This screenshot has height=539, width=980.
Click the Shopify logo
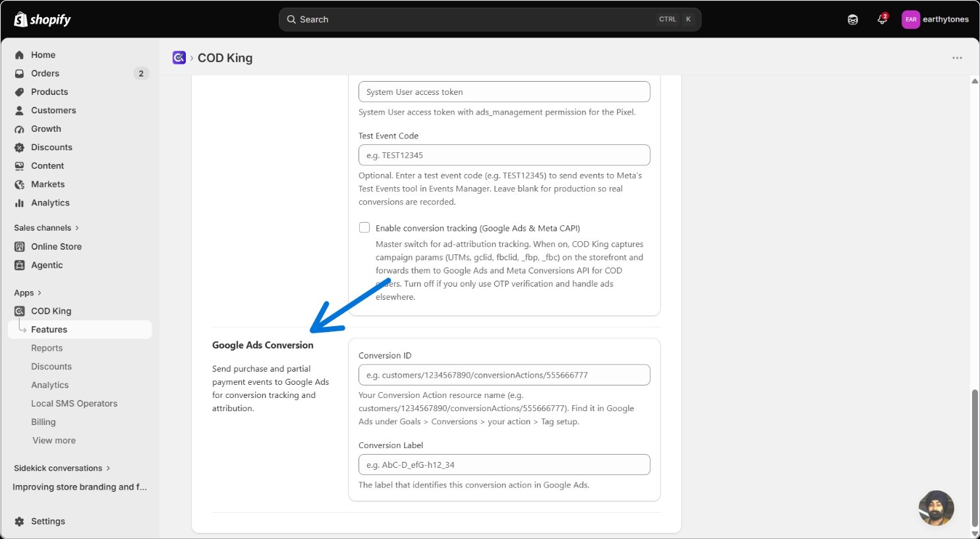(x=42, y=20)
